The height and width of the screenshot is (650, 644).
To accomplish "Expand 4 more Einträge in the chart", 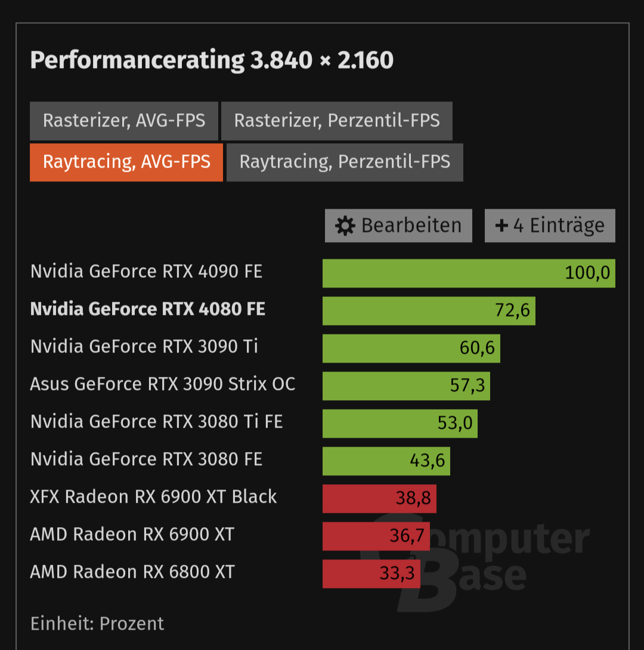I will click(x=550, y=225).
